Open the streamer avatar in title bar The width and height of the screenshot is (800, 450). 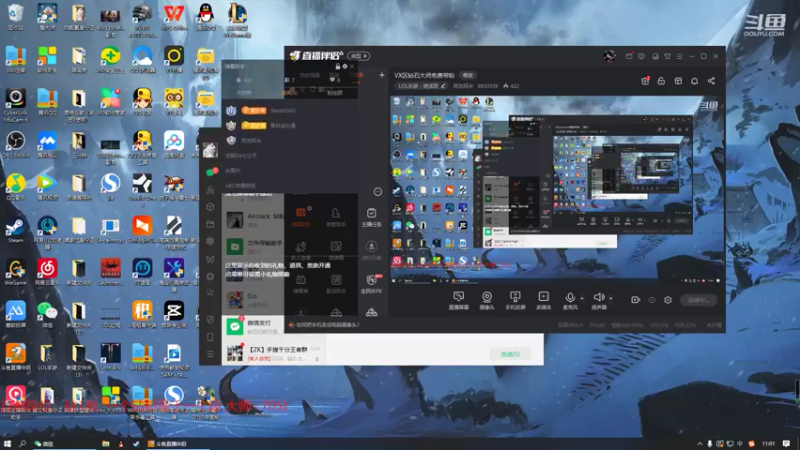pos(609,56)
